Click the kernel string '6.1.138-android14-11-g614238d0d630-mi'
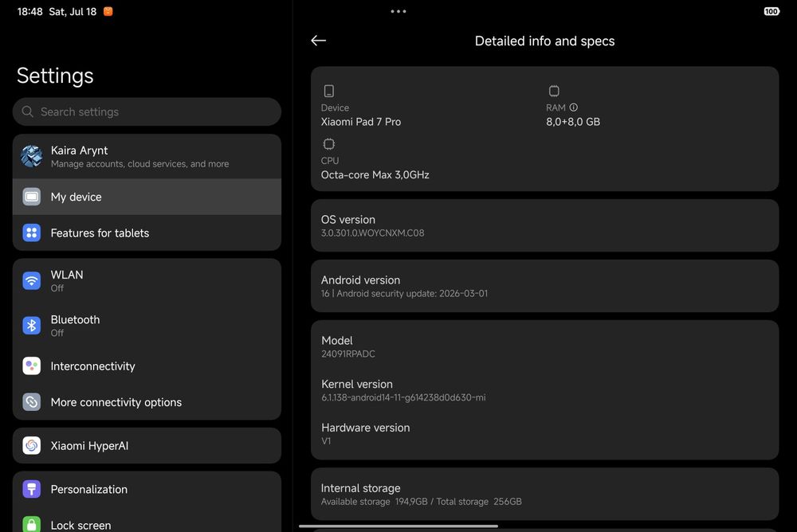Viewport: 797px width, 532px height. point(403,397)
